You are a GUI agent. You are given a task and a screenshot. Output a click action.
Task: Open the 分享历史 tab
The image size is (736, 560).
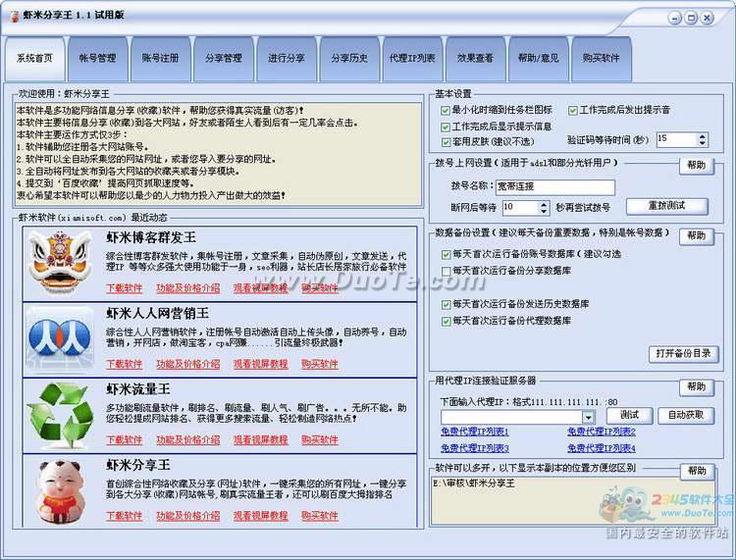pos(348,58)
